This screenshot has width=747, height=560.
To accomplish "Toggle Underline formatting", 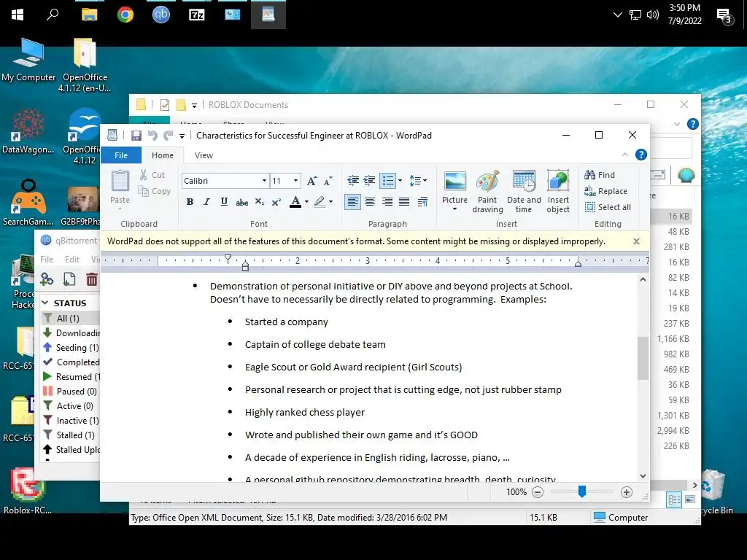I will coord(224,201).
